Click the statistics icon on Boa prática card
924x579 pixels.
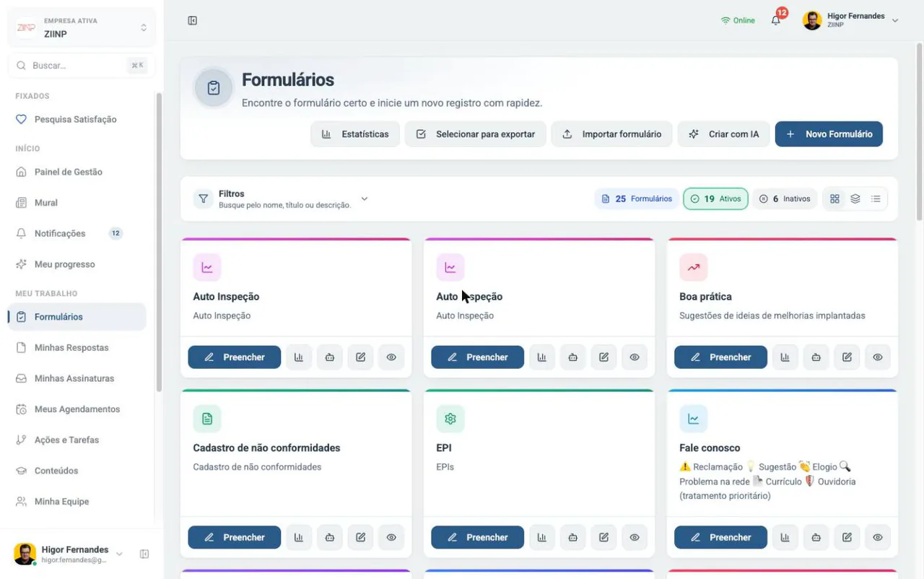pyautogui.click(x=785, y=357)
